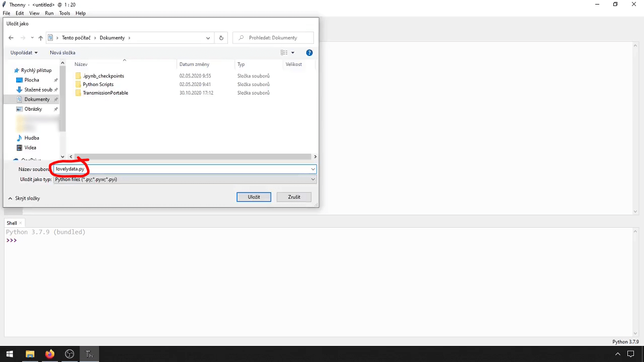Click the Zrušit button

coord(294,197)
